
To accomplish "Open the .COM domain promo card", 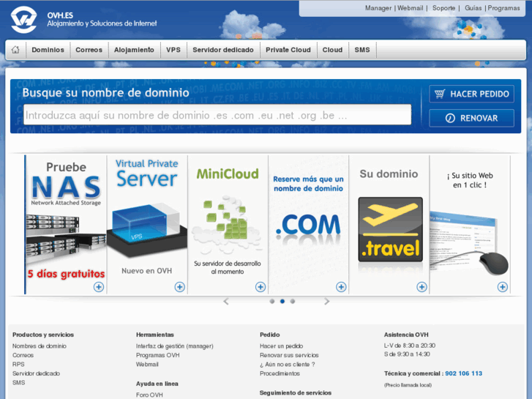I will [308, 225].
